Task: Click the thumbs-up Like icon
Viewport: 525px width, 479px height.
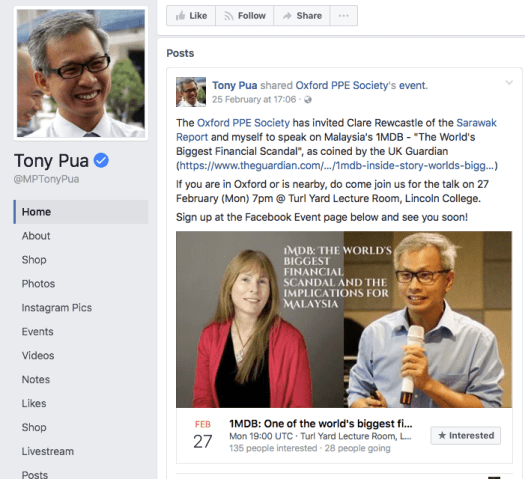Action: click(180, 15)
